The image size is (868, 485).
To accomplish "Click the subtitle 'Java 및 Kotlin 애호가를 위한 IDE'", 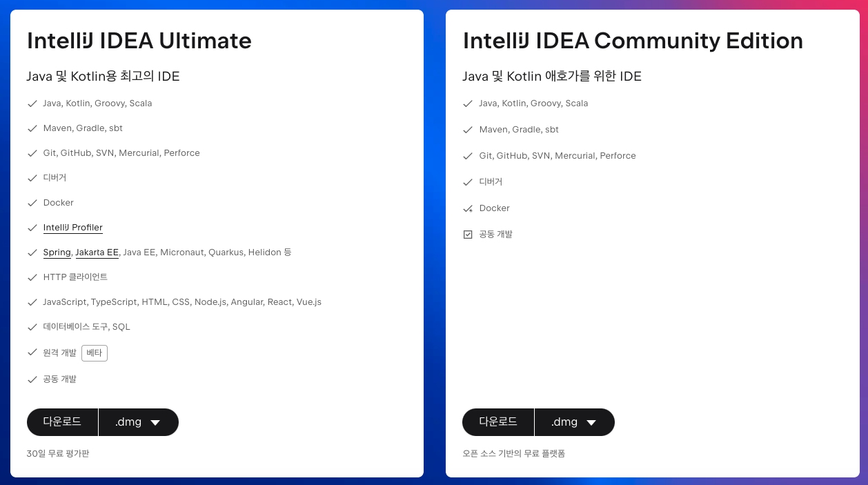I will [552, 77].
